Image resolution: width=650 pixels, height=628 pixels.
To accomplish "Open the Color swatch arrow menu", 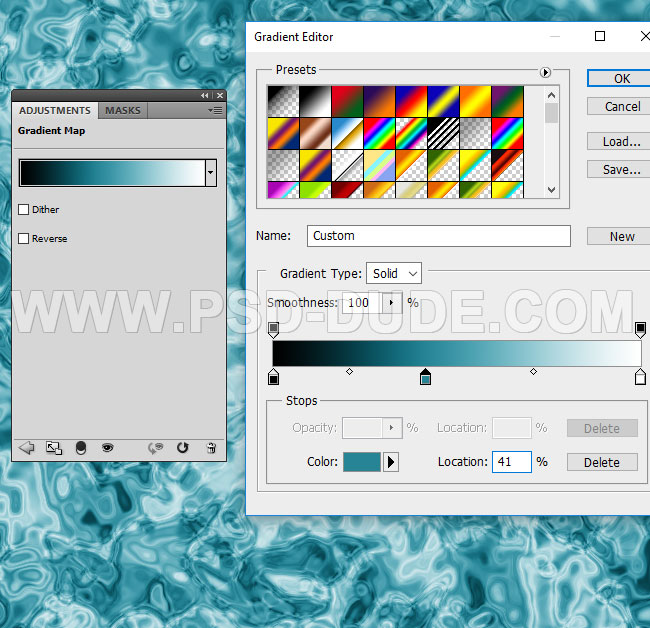I will (390, 462).
